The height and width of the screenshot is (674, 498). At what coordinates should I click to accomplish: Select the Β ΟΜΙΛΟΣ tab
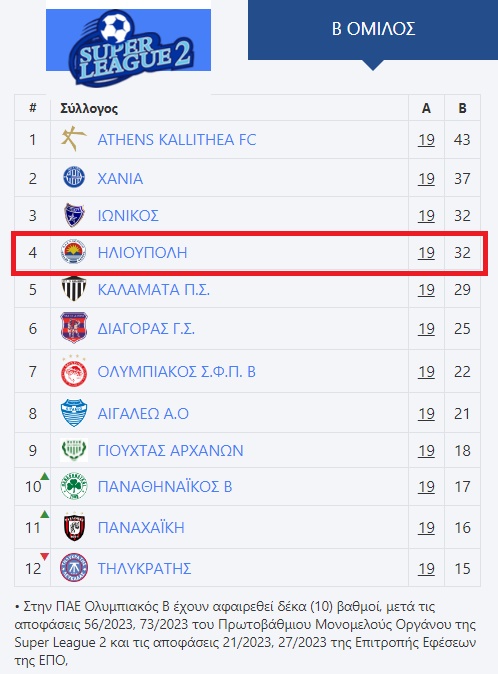point(373,30)
